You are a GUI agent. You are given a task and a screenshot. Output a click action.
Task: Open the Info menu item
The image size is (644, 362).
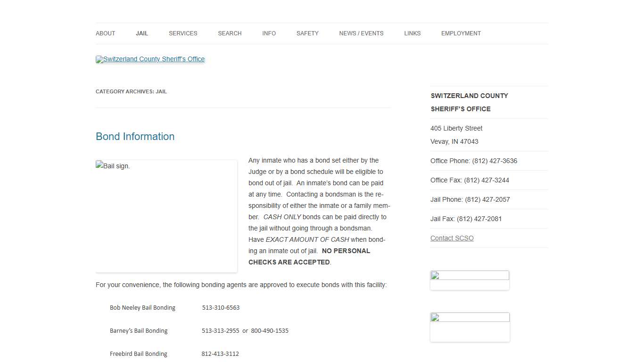pyautogui.click(x=269, y=33)
